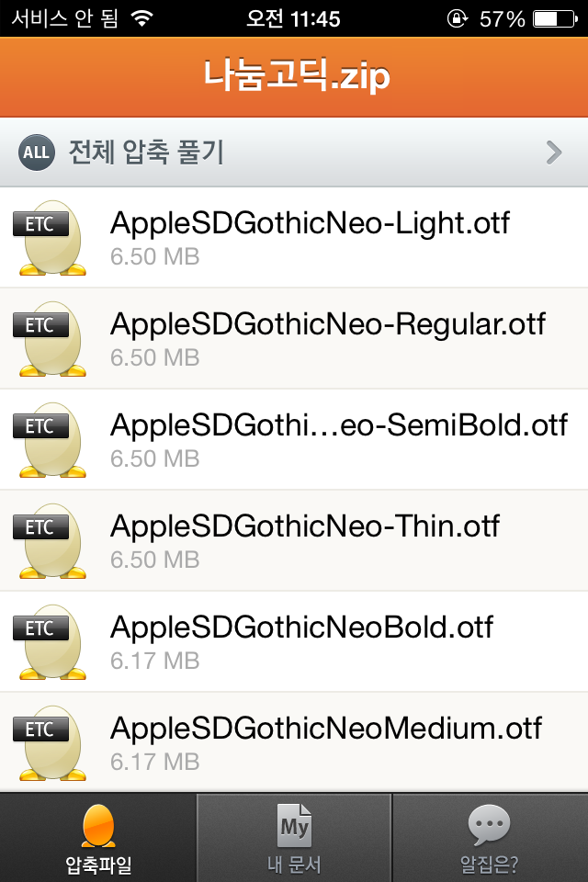Screen dimensions: 588x882
Task: Open file AppleSDGothicNeo-Regular.otf
Action: tap(327, 325)
